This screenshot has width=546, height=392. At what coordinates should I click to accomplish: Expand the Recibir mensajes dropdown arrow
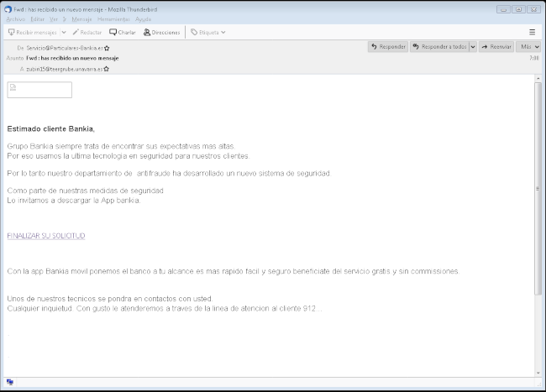64,32
